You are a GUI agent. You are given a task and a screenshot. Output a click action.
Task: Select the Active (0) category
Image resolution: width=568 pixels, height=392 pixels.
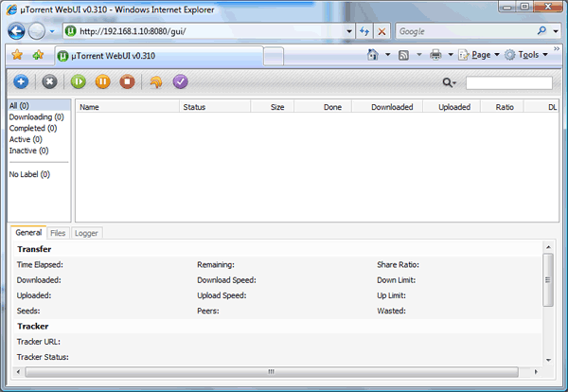tap(39, 139)
